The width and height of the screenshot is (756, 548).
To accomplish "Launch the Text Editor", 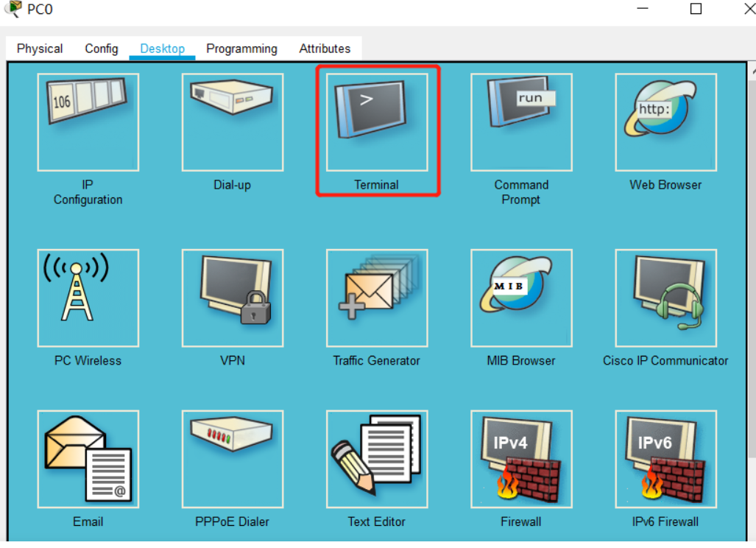I will pos(377,459).
